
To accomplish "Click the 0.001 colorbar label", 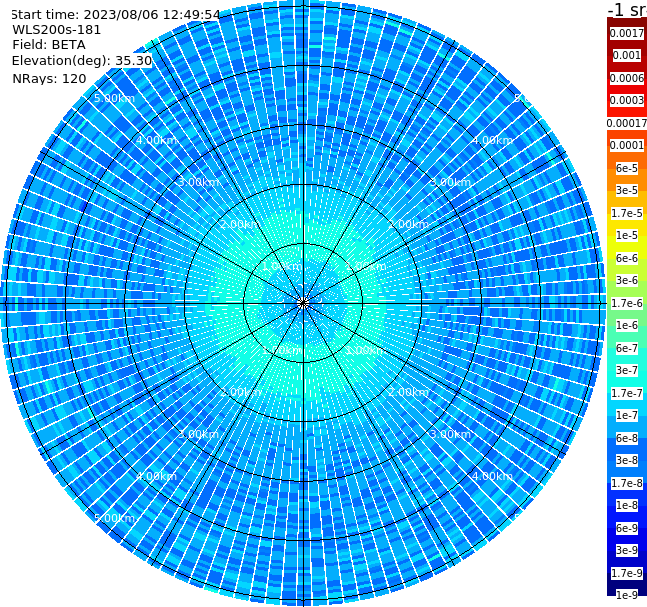I will click(x=627, y=55).
